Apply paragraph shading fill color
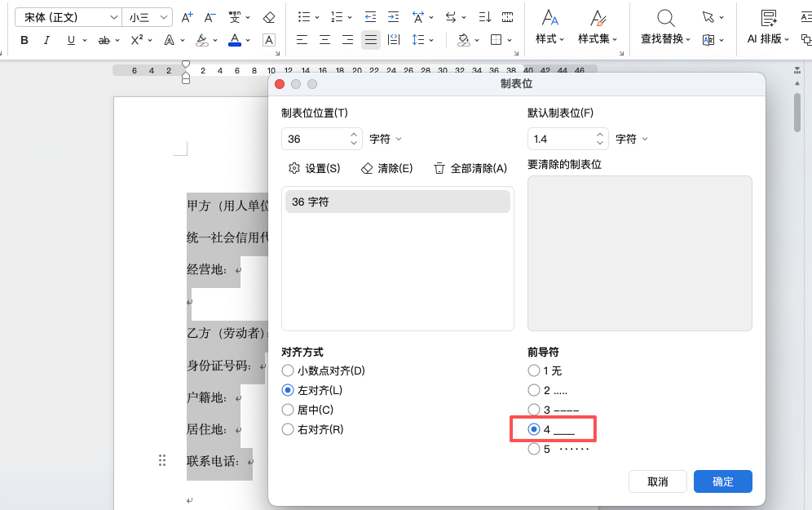The height and width of the screenshot is (510, 812). (x=464, y=40)
